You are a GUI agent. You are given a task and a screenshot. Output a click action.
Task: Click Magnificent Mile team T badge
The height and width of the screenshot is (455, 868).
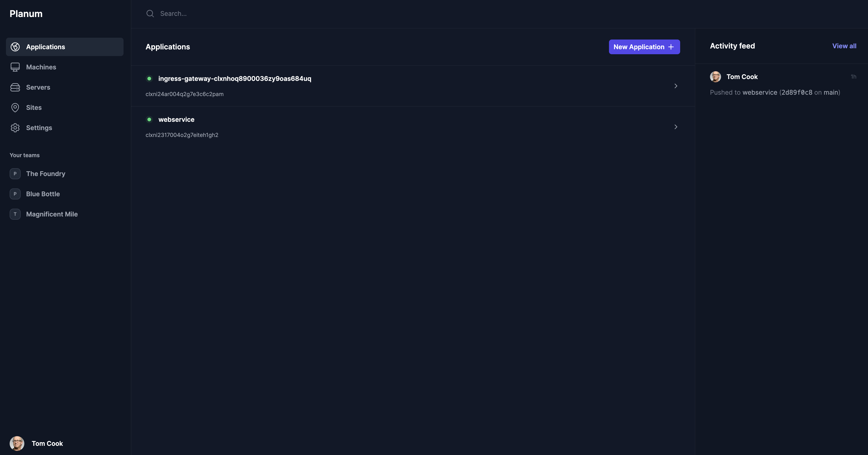click(15, 214)
